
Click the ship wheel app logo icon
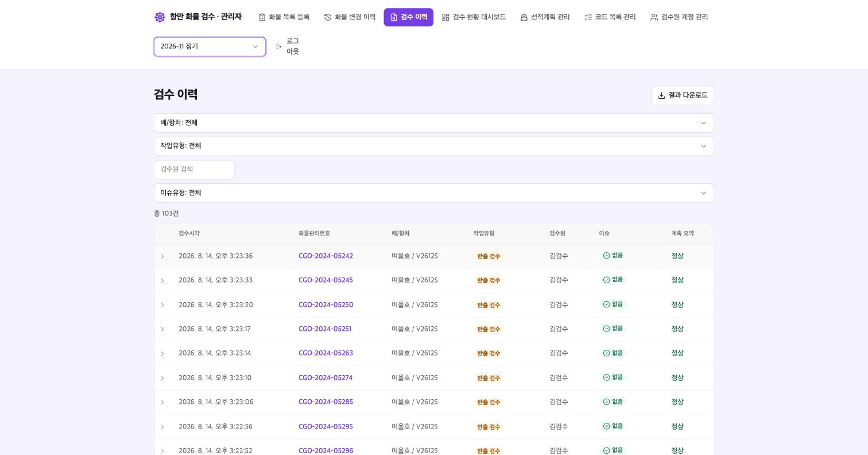pos(160,17)
